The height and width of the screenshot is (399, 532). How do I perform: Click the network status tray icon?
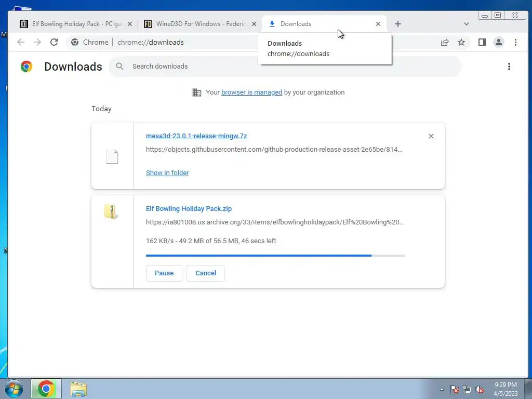coord(467,389)
